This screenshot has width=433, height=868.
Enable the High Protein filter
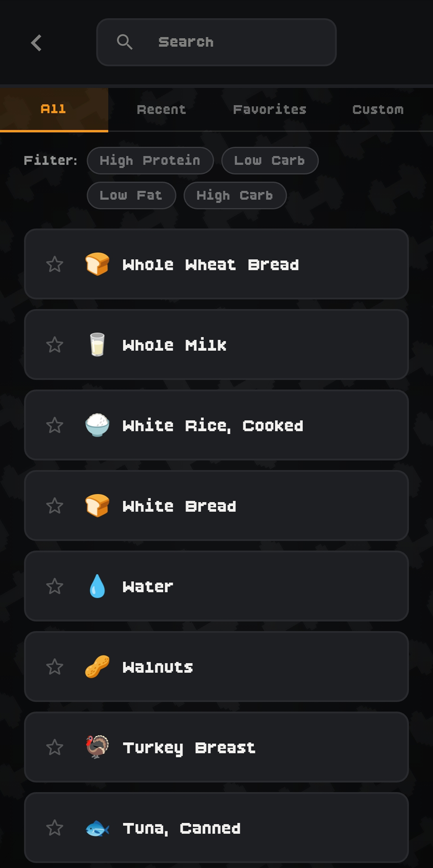click(x=150, y=161)
